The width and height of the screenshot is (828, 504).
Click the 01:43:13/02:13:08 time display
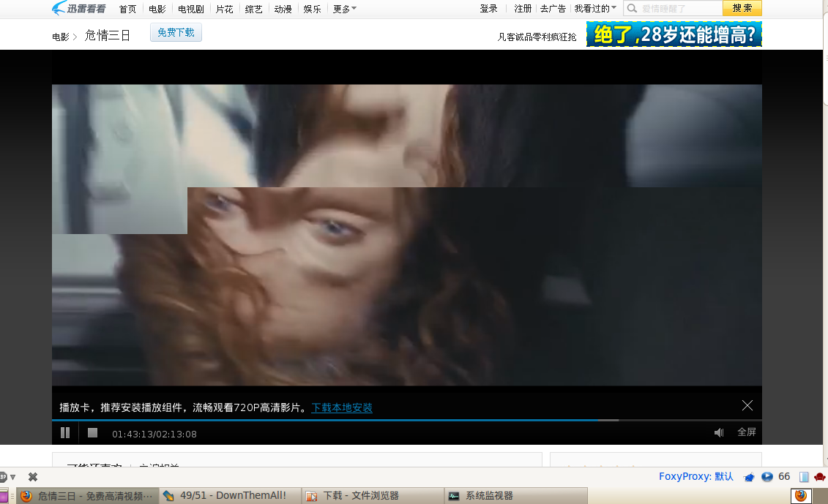pos(154,434)
